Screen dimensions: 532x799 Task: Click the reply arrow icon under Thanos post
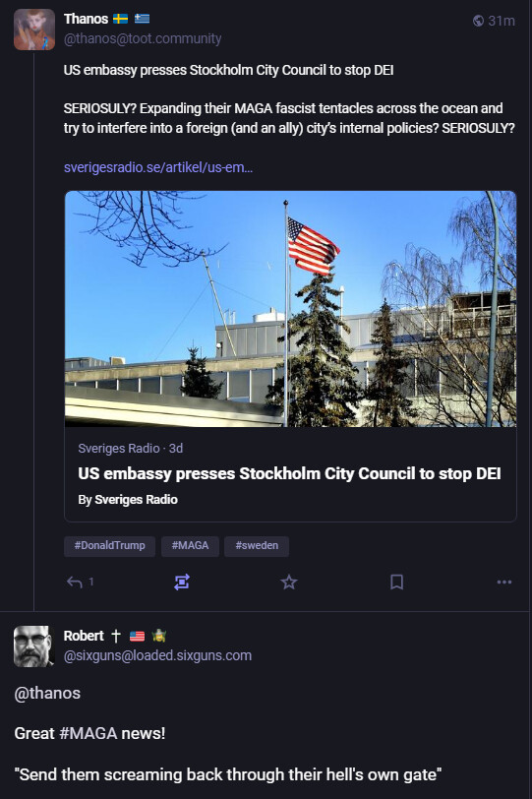(x=75, y=582)
